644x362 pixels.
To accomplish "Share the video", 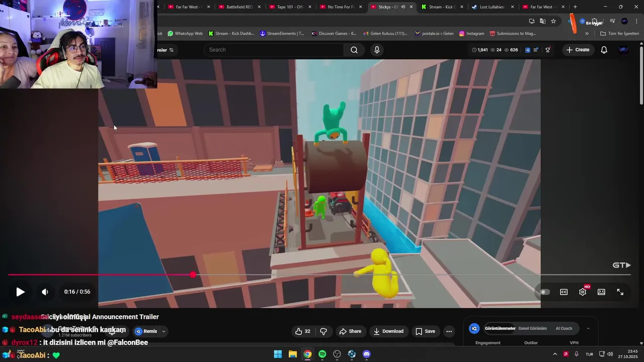I will click(350, 331).
